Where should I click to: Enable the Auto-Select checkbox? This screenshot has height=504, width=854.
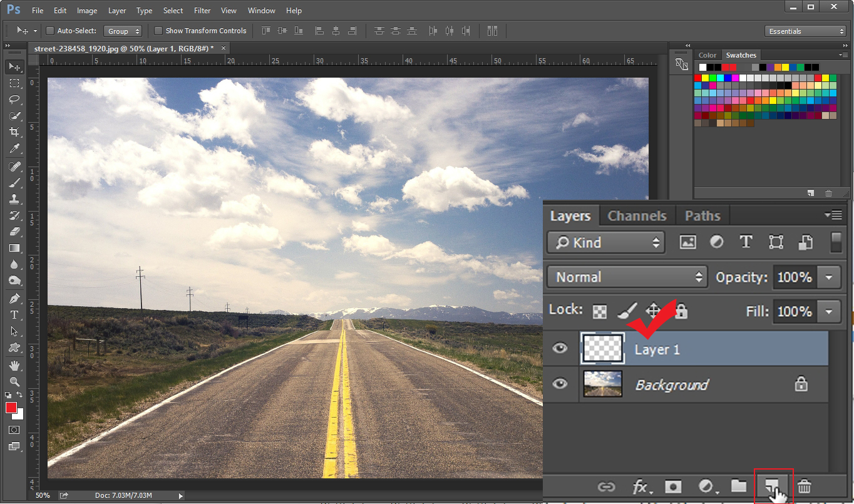coord(49,31)
